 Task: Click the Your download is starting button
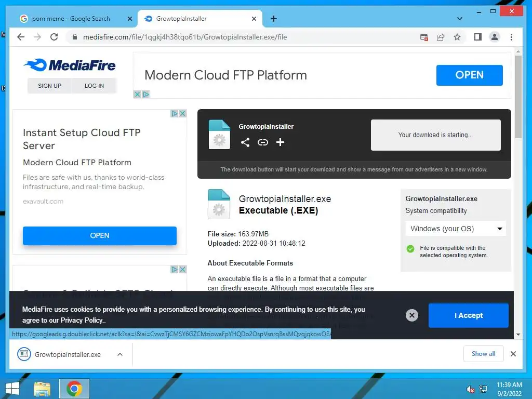436,135
